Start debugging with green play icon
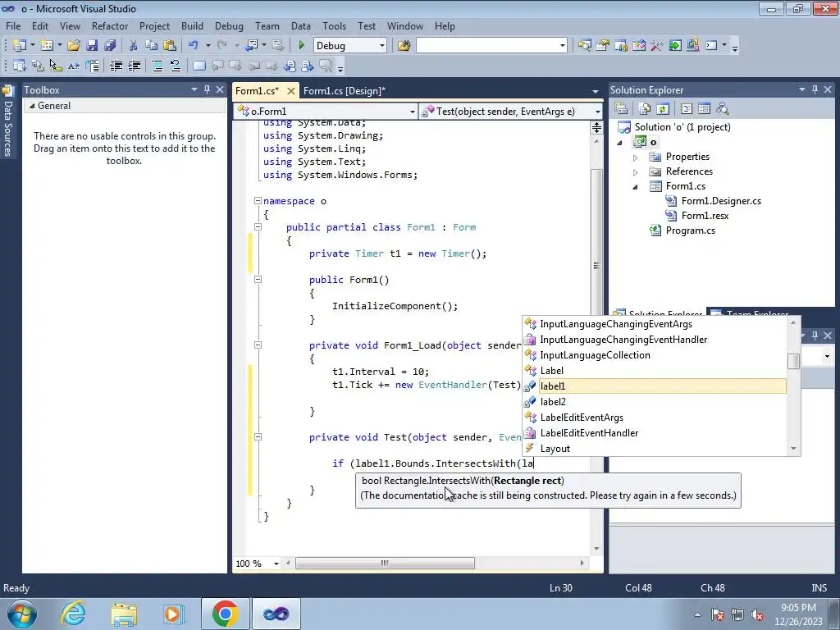The image size is (840, 630). [301, 46]
